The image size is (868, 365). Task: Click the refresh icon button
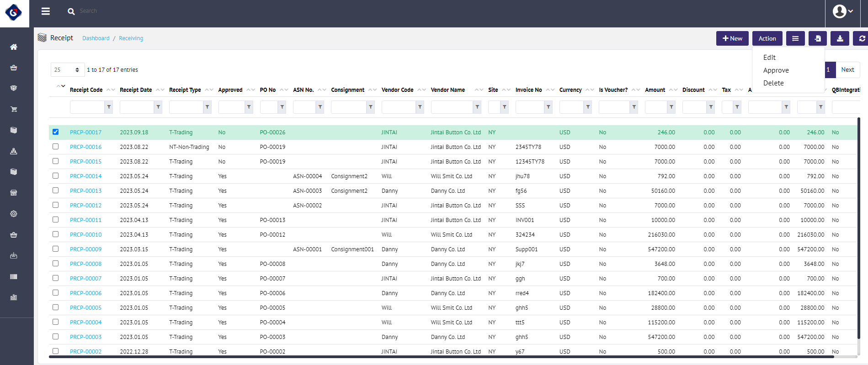click(x=861, y=39)
